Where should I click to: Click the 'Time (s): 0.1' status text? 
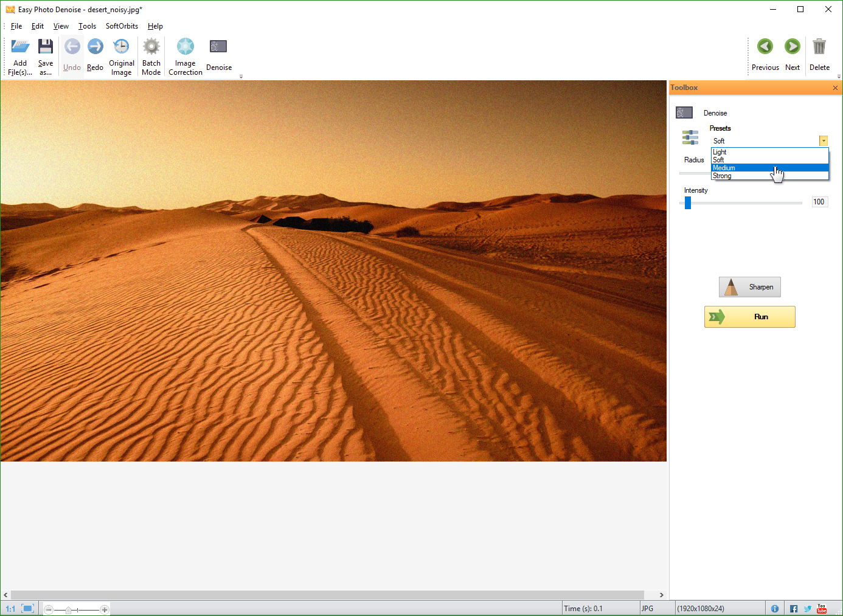point(583,609)
